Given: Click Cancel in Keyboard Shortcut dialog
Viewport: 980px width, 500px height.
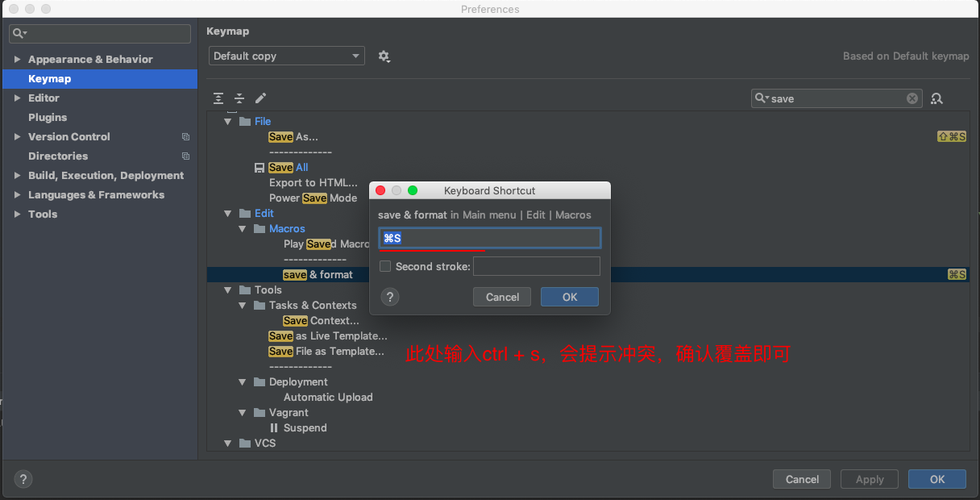Looking at the screenshot, I should (x=502, y=297).
